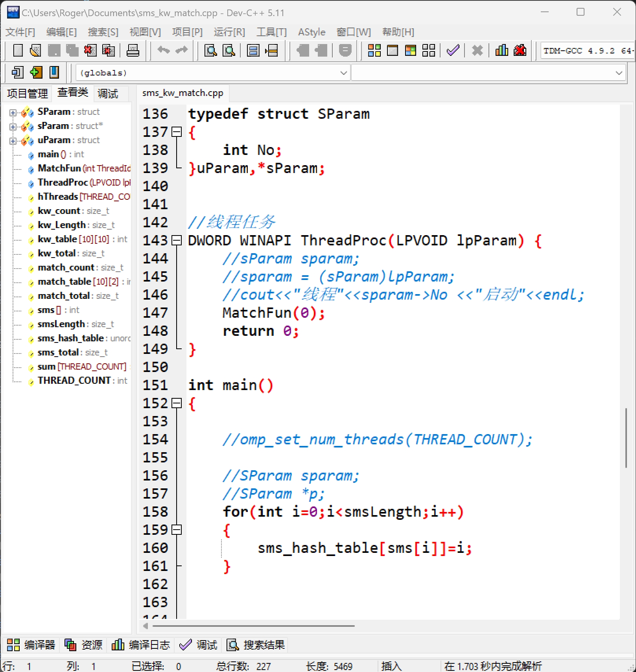Click the Profile analysis chart icon
Screen dimensions: 636x672
501,50
